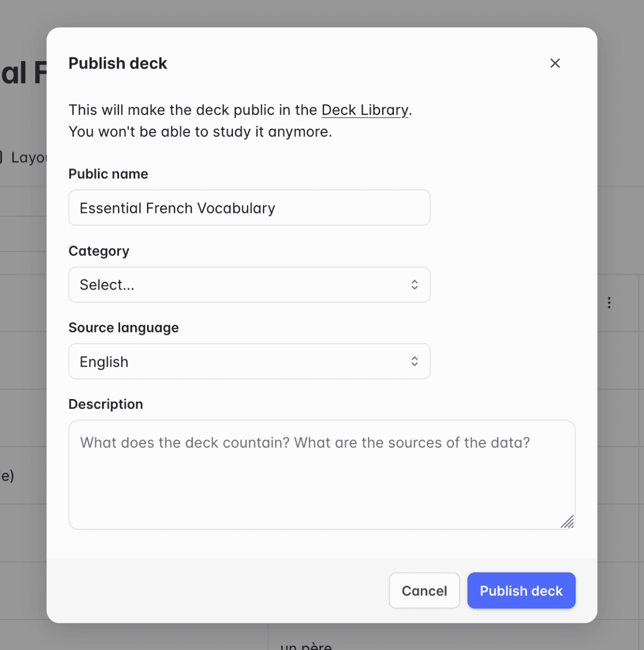Click the Category label
The image size is (644, 650).
[99, 251]
